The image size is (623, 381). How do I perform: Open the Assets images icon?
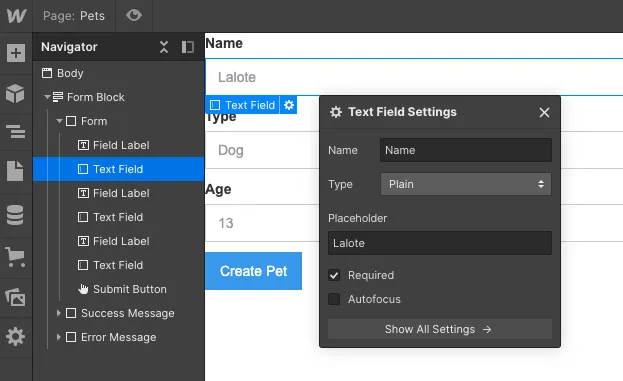coord(15,297)
